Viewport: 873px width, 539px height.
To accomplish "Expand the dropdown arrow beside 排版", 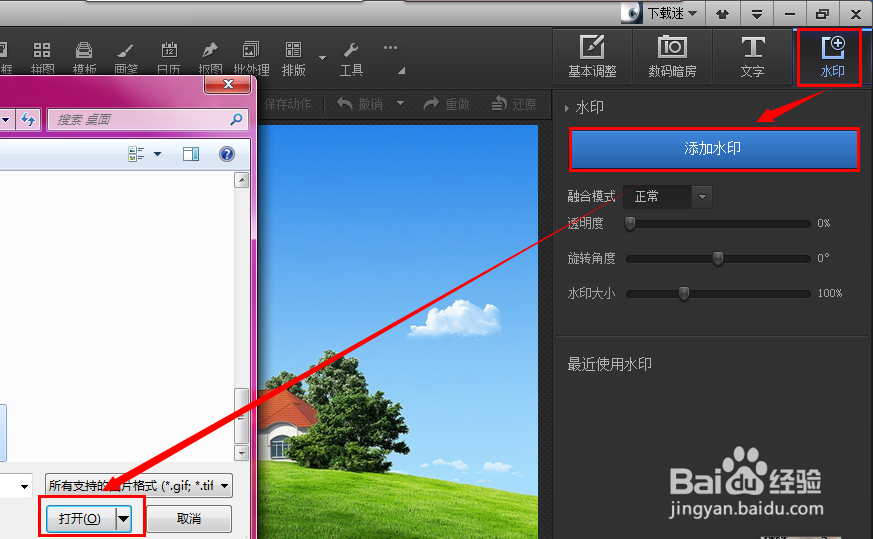I will point(322,58).
